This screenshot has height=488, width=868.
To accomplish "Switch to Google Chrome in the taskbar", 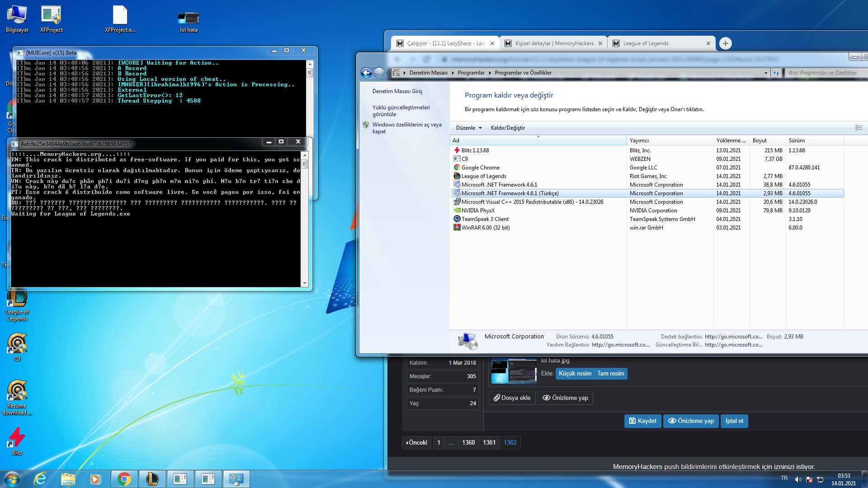I will click(x=124, y=479).
